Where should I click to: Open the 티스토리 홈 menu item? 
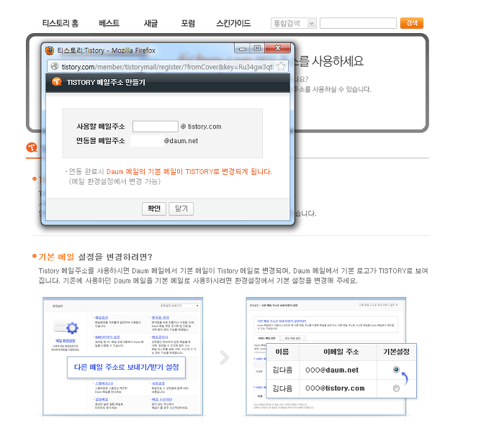point(60,23)
